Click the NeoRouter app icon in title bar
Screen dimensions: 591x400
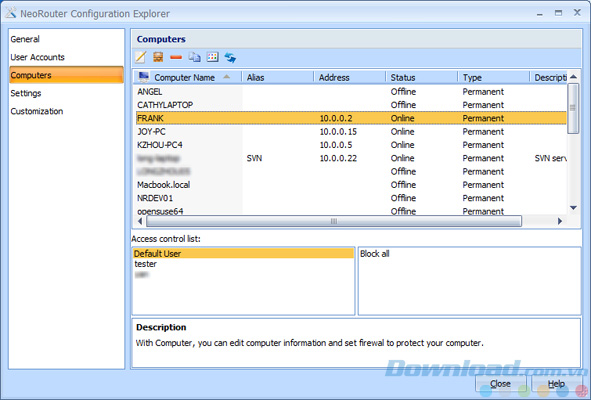(x=11, y=13)
